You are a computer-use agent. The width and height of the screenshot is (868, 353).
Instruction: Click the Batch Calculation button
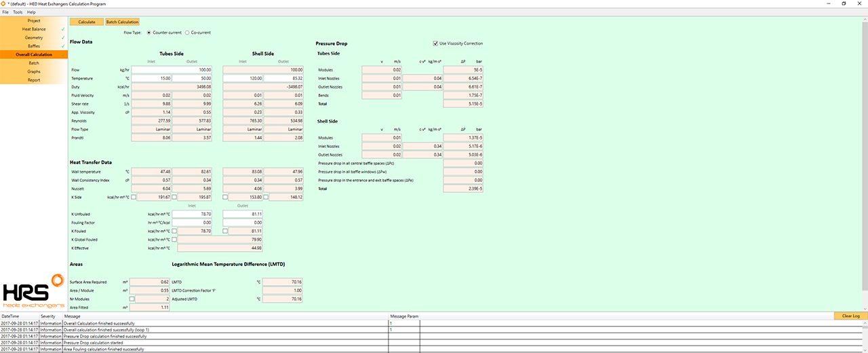(122, 22)
